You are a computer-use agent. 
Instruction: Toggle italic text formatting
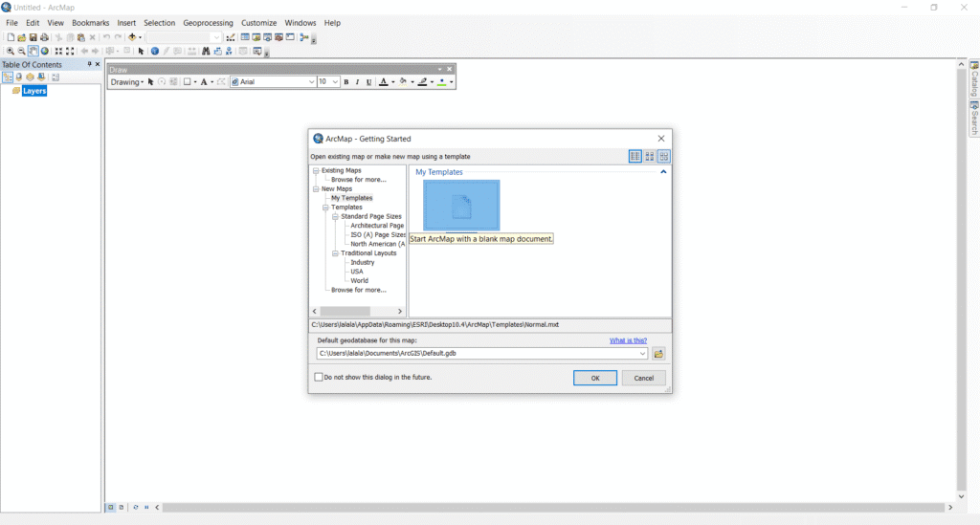[358, 82]
